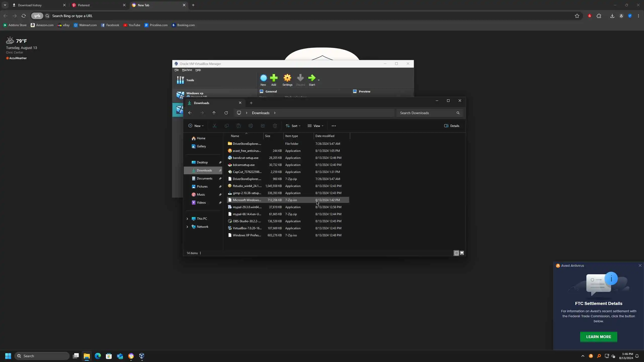Click the YouTube bookmark link
Image resolution: width=644 pixels, height=362 pixels.
(x=132, y=25)
